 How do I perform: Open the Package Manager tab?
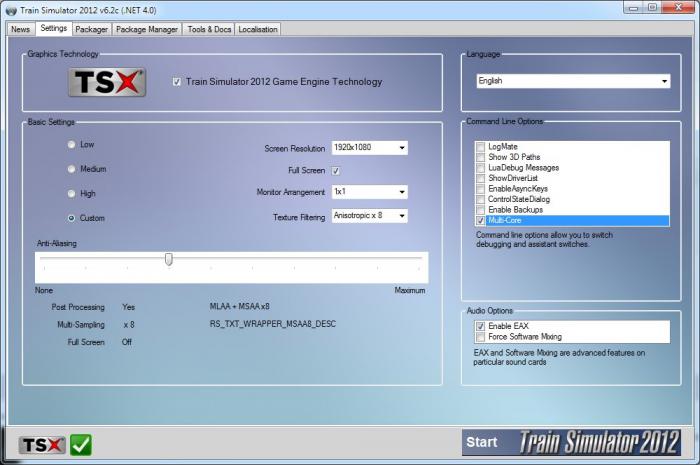point(147,29)
